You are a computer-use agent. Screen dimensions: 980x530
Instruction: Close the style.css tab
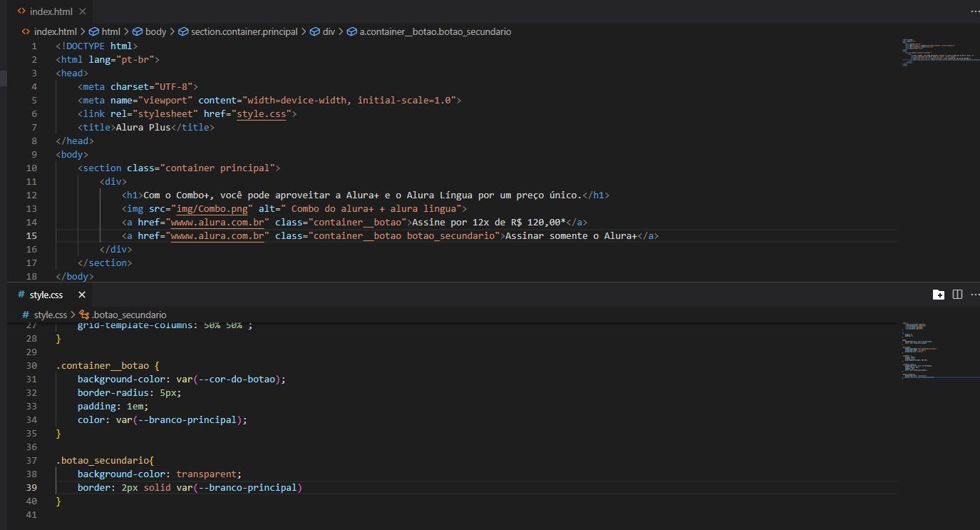(x=82, y=295)
